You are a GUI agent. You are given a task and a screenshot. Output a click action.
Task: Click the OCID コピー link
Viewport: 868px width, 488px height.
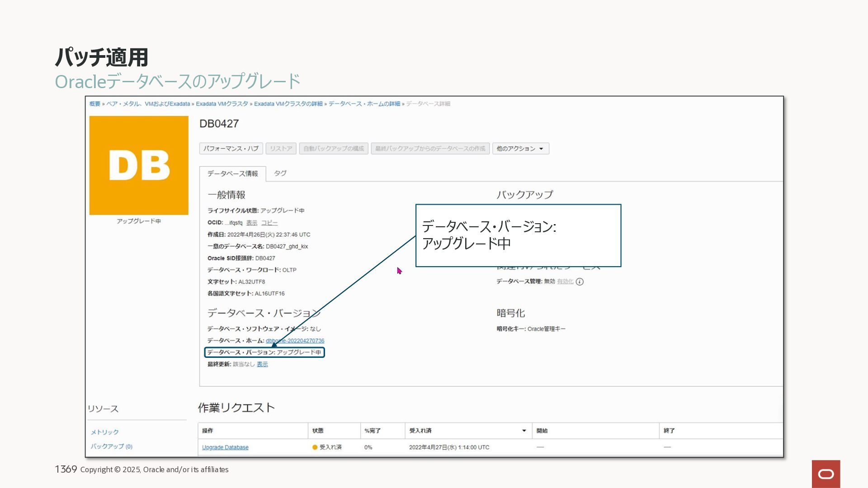[269, 223]
